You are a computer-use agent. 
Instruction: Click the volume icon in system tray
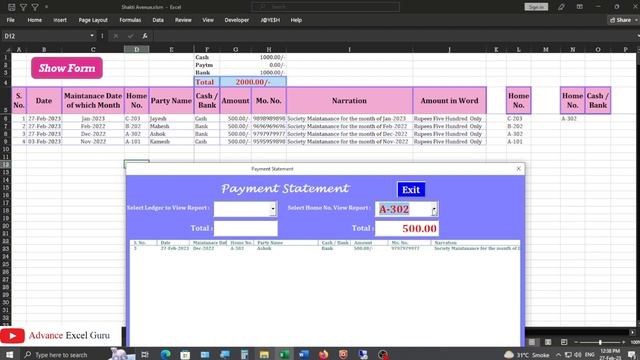pos(578,355)
